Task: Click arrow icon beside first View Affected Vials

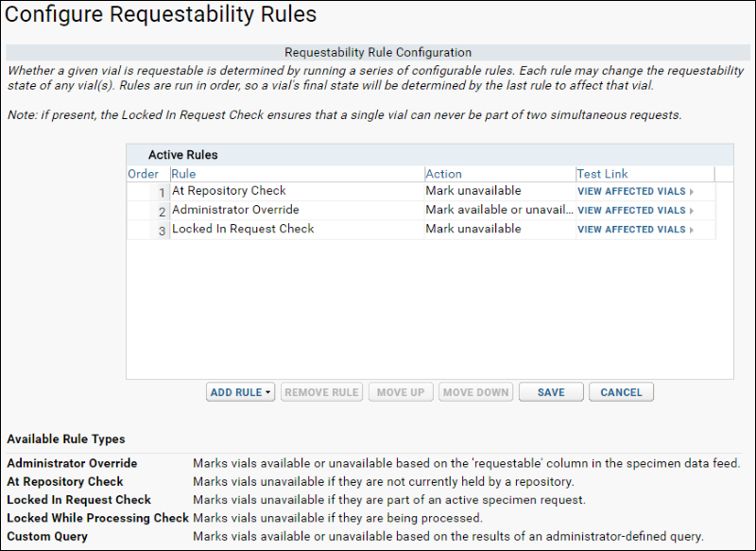Action: 692,192
